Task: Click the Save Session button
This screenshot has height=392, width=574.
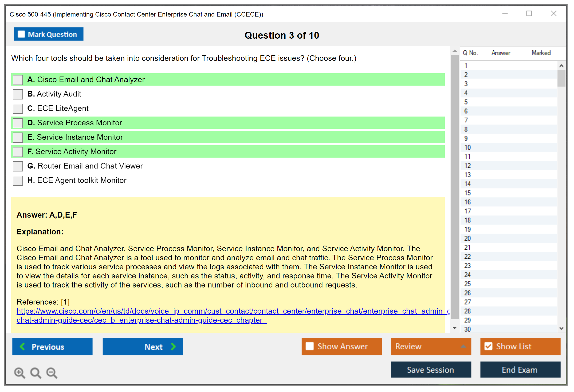Action: (x=431, y=370)
